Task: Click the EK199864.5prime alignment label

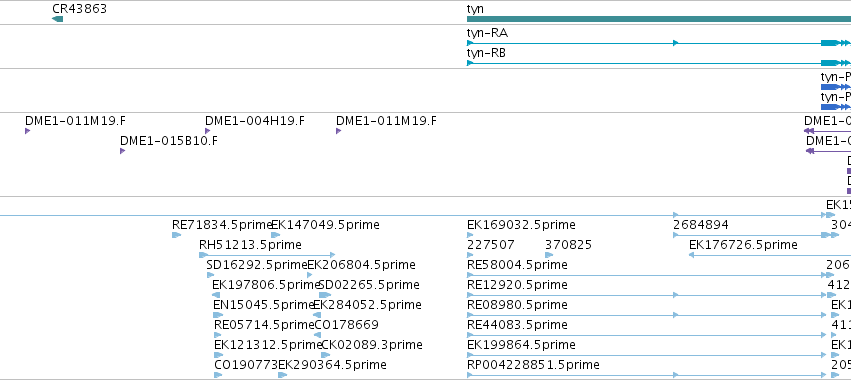Action: click(521, 345)
